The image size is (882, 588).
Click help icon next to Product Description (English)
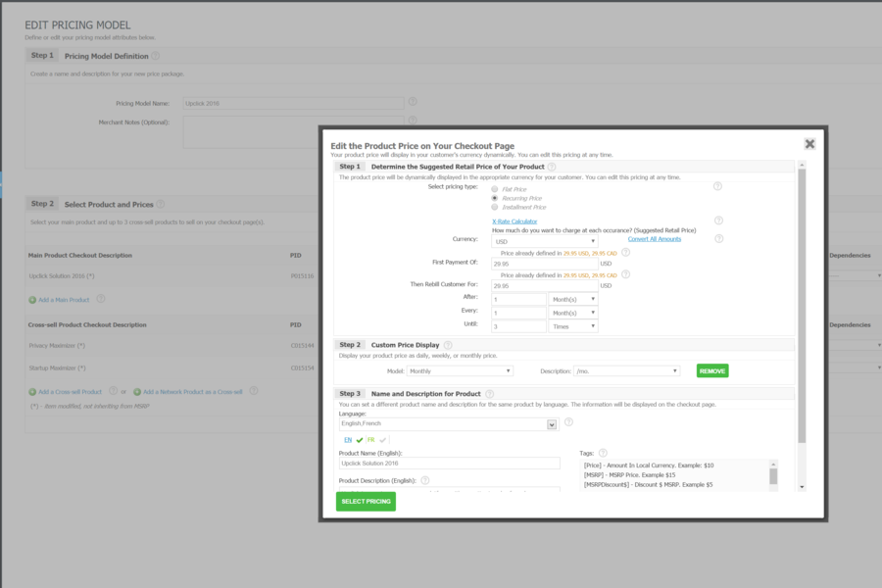pos(425,480)
